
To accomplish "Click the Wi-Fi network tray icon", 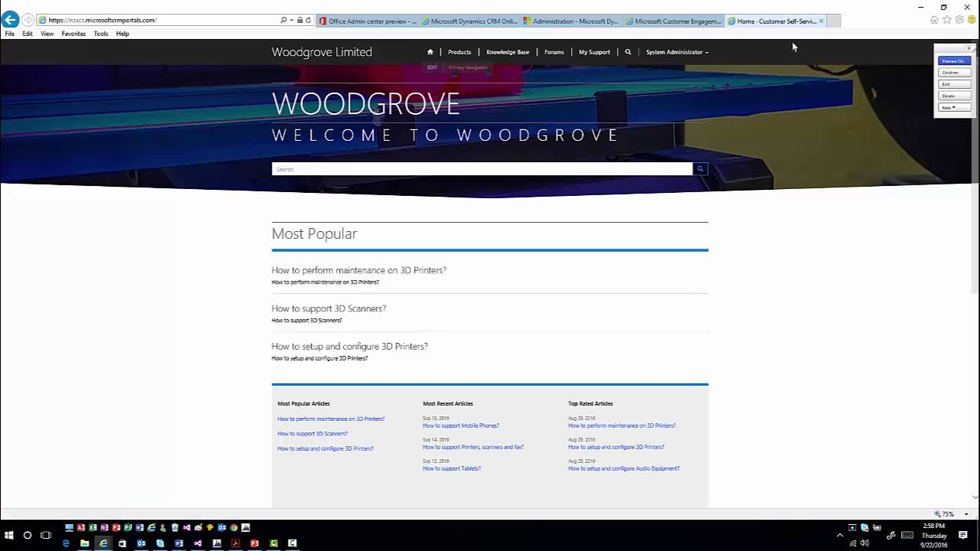I will [x=853, y=543].
